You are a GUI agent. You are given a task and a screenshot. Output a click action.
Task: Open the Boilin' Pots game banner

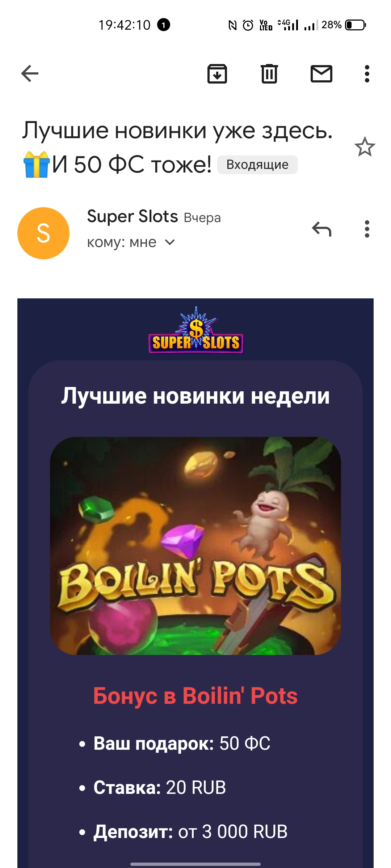coord(195,546)
